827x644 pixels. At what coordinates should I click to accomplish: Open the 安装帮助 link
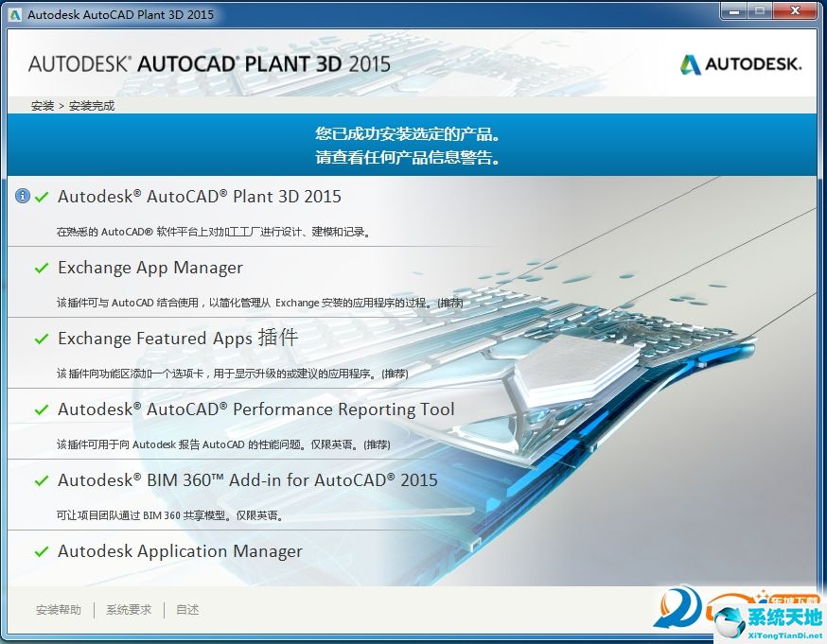(59, 610)
